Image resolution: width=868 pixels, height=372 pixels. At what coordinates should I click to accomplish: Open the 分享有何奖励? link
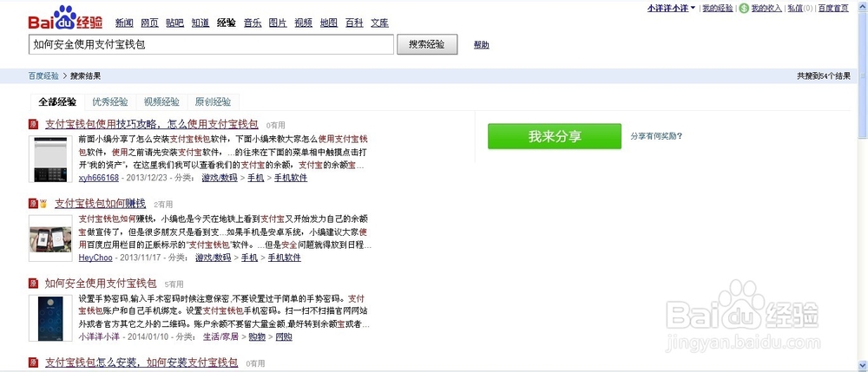click(656, 136)
